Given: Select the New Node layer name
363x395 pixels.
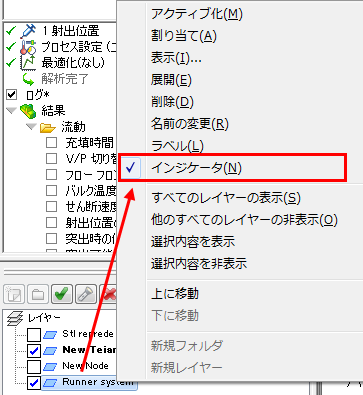Looking at the screenshot, I should coord(85,366).
